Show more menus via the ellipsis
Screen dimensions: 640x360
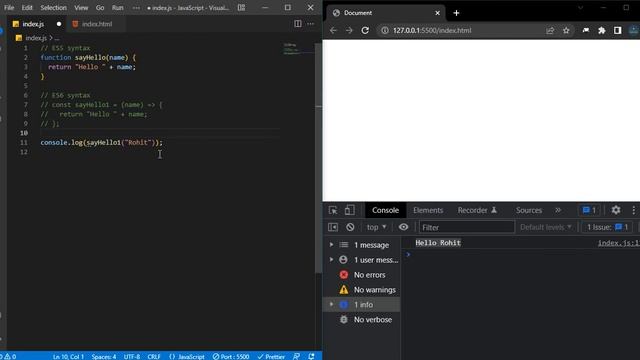click(x=136, y=8)
